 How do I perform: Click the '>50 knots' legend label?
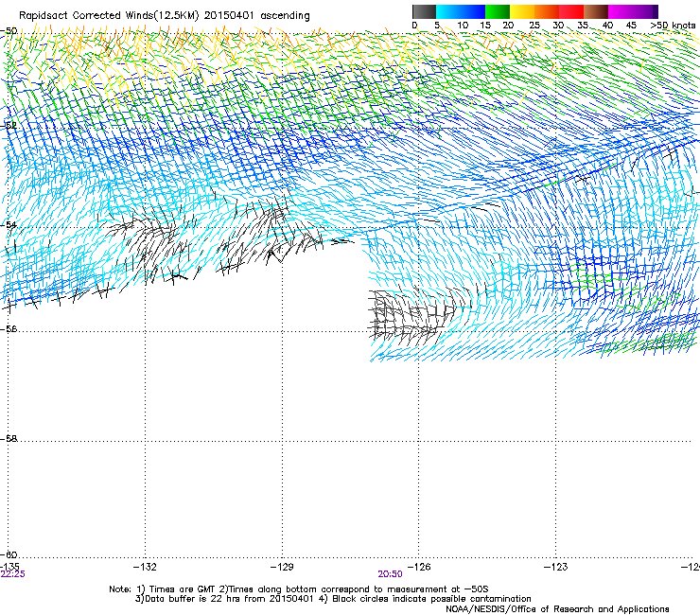(674, 26)
